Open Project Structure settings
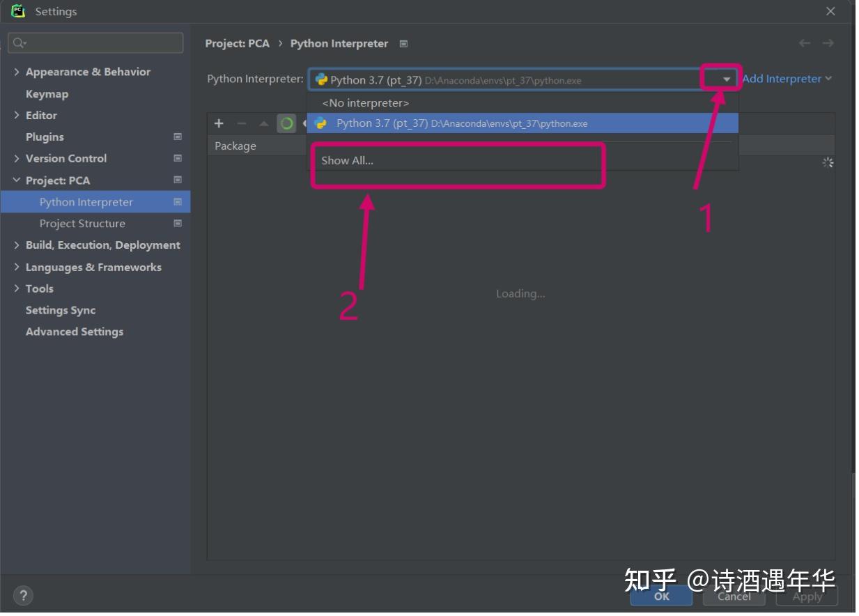Viewport: 859px width, 616px height. pyautogui.click(x=82, y=223)
